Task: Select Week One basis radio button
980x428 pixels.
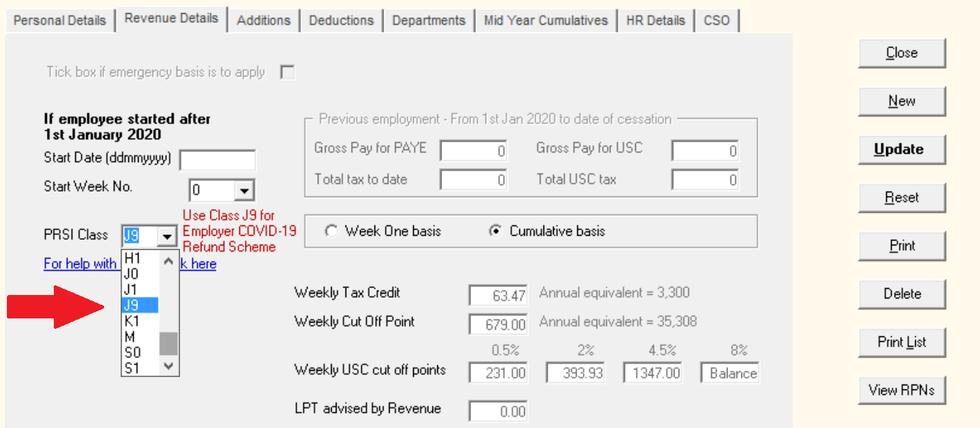Action: [x=332, y=232]
